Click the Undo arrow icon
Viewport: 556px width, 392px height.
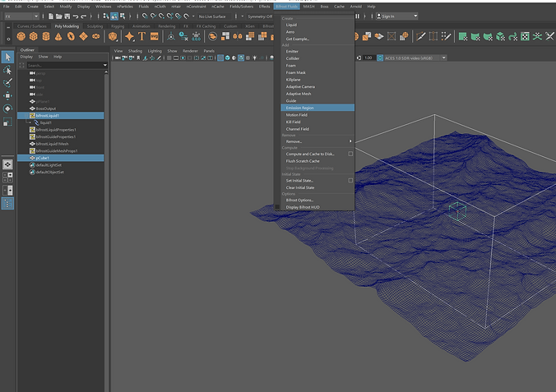tap(75, 16)
